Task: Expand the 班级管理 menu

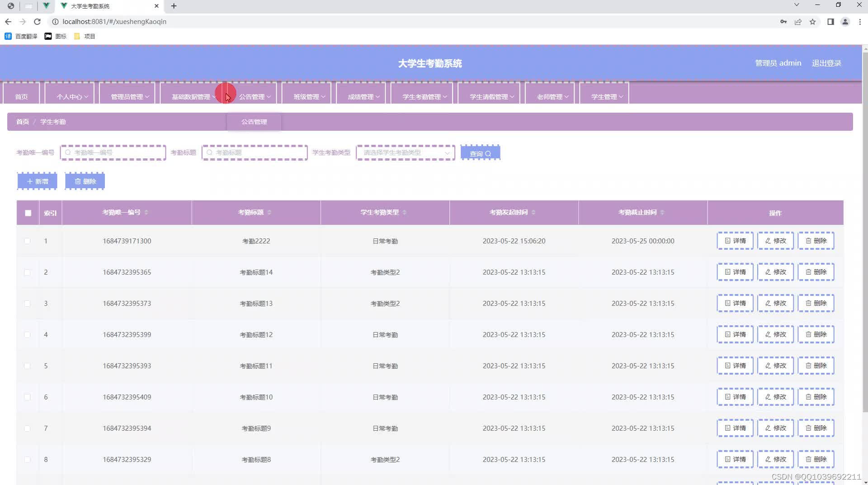Action: tap(307, 94)
